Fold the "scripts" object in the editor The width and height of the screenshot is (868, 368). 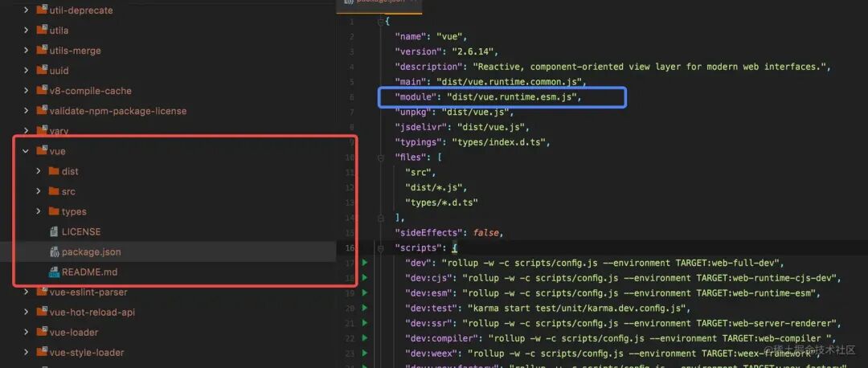(x=379, y=248)
